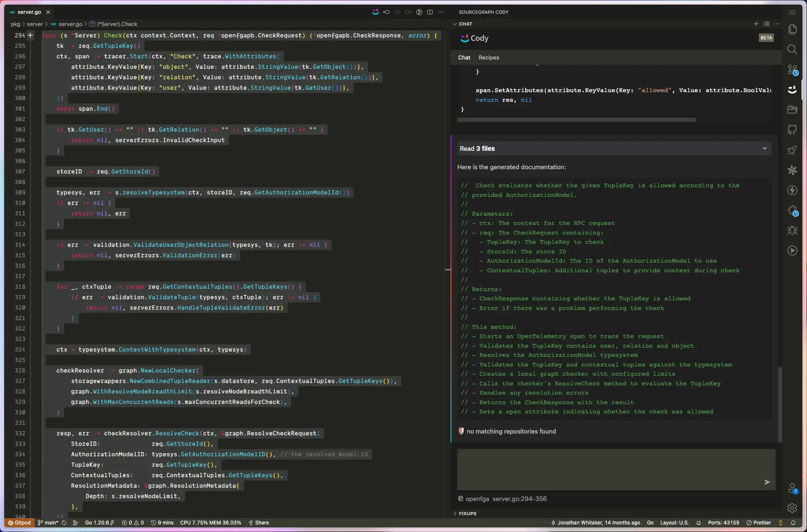Open the Search magnifier in activity bar
The width and height of the screenshot is (807, 532).
pos(792,49)
